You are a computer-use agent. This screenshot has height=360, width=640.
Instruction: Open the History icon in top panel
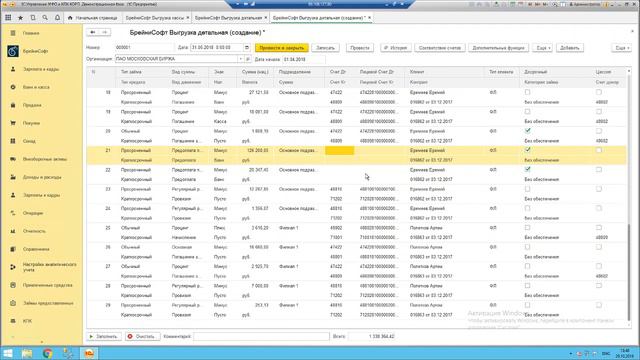pyautogui.click(x=33, y=18)
